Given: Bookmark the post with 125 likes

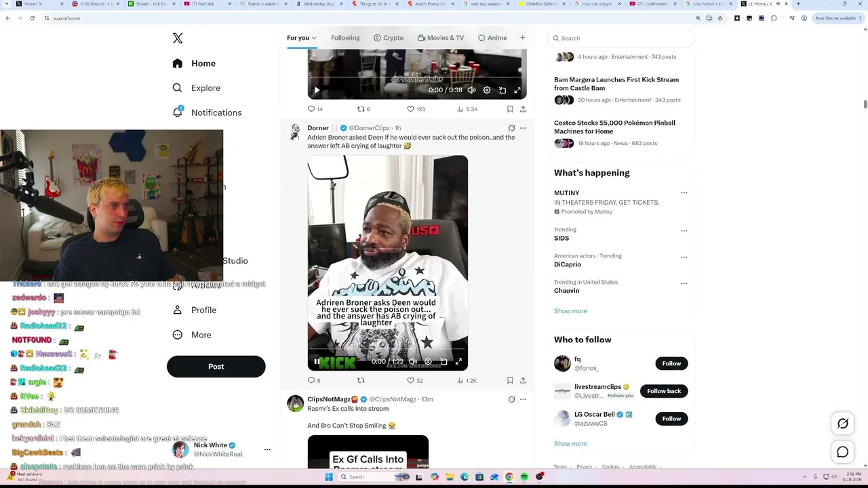Looking at the screenshot, I should point(510,109).
